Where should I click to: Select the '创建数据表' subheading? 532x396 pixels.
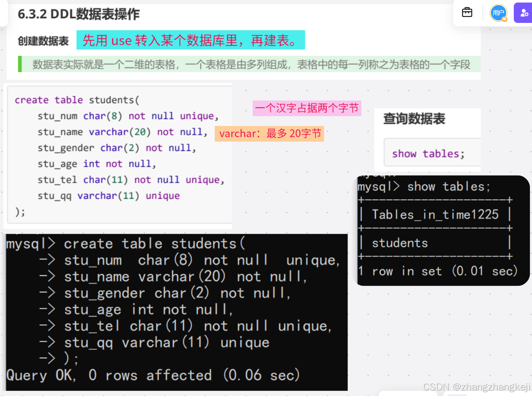tap(43, 41)
